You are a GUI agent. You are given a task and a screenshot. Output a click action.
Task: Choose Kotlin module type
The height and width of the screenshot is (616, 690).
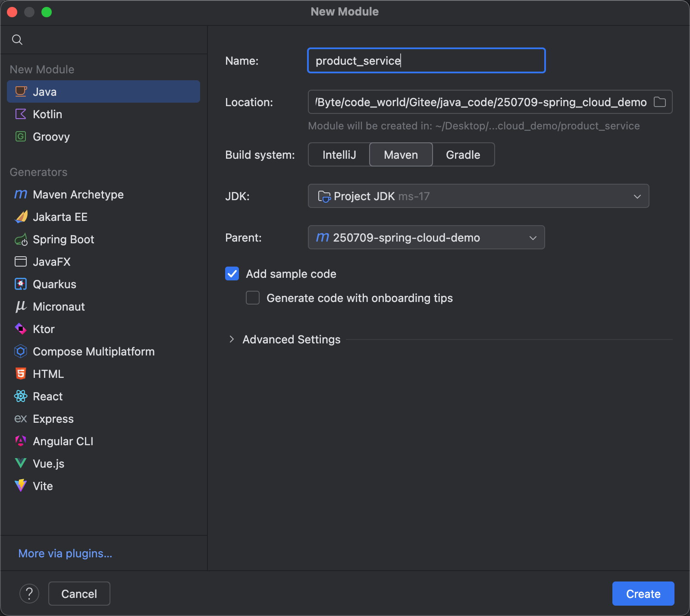point(103,114)
